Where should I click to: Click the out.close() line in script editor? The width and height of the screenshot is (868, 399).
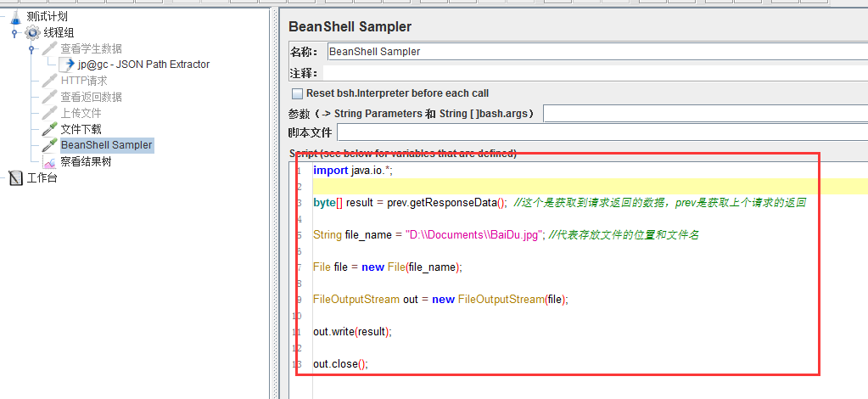340,364
